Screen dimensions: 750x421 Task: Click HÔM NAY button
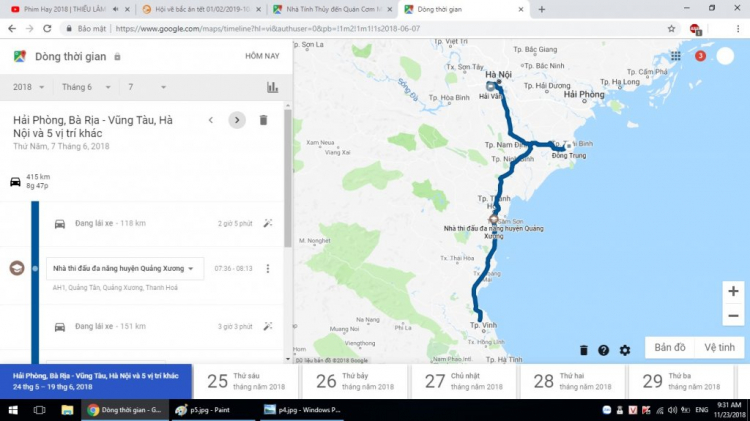[x=262, y=56]
